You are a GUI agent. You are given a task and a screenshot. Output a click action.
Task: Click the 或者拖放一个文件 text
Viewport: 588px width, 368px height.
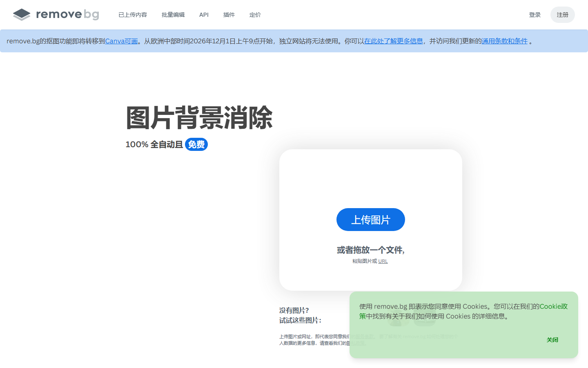370,250
